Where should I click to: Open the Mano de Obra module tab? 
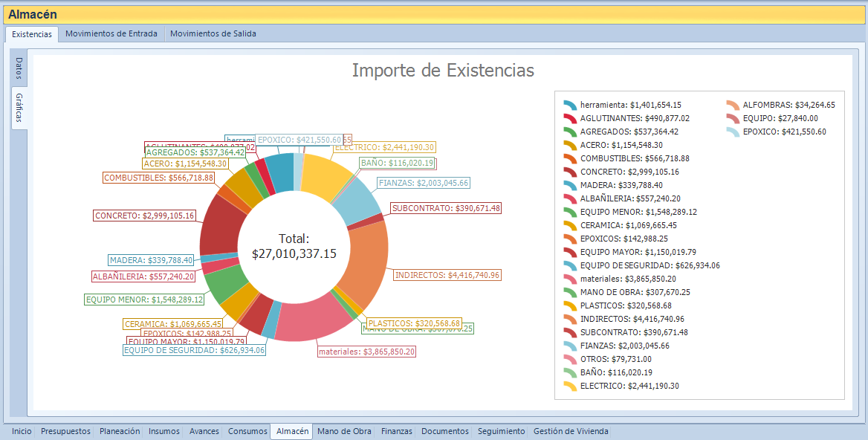click(344, 431)
